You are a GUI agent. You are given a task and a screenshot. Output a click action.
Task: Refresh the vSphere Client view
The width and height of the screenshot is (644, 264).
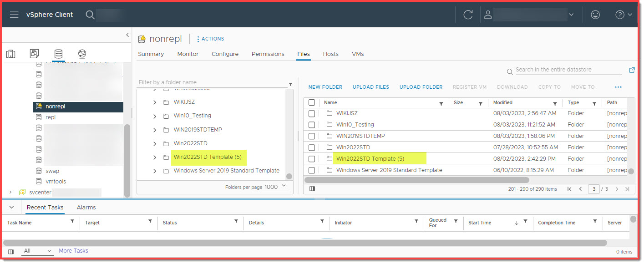click(468, 14)
